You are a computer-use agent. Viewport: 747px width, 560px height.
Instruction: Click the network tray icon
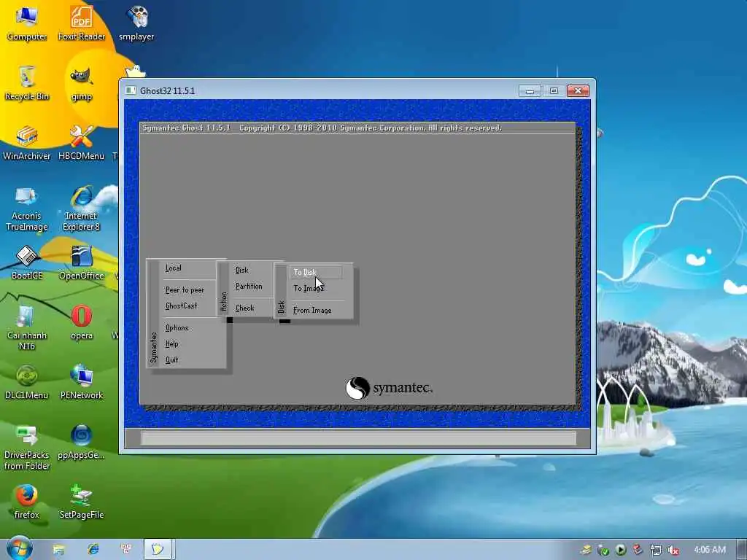tap(656, 550)
